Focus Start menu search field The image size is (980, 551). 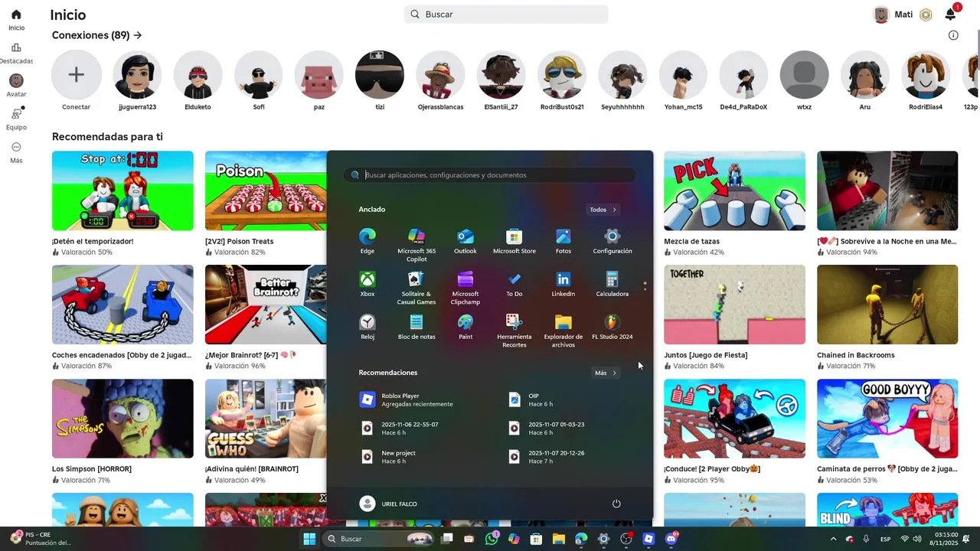coord(490,175)
